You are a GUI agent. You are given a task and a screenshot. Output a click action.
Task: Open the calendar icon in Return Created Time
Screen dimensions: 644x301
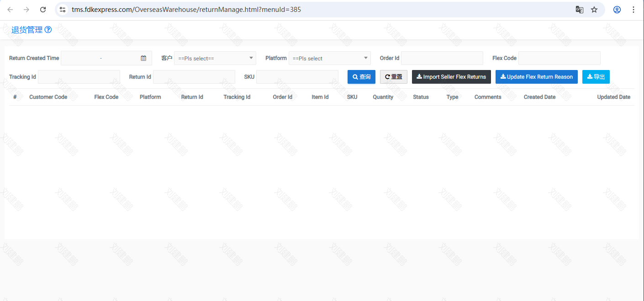(x=143, y=58)
